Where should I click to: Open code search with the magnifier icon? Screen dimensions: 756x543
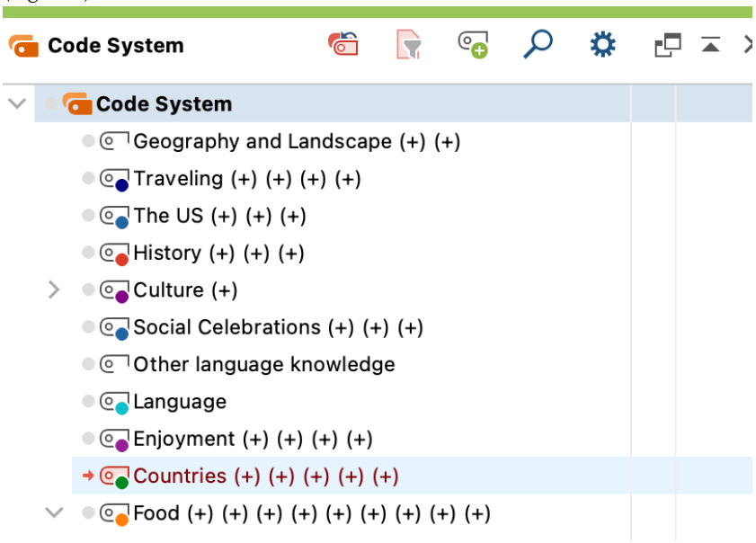(538, 45)
